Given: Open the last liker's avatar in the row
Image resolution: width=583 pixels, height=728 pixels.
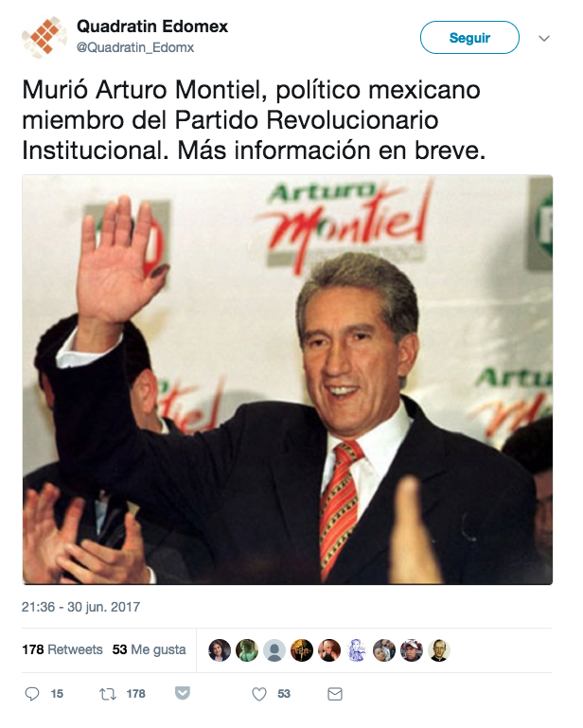Looking at the screenshot, I should point(438,650).
